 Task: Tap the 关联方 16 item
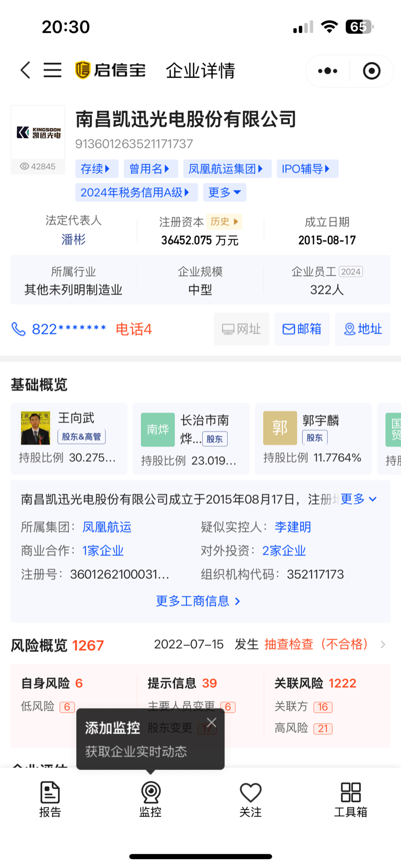(303, 707)
